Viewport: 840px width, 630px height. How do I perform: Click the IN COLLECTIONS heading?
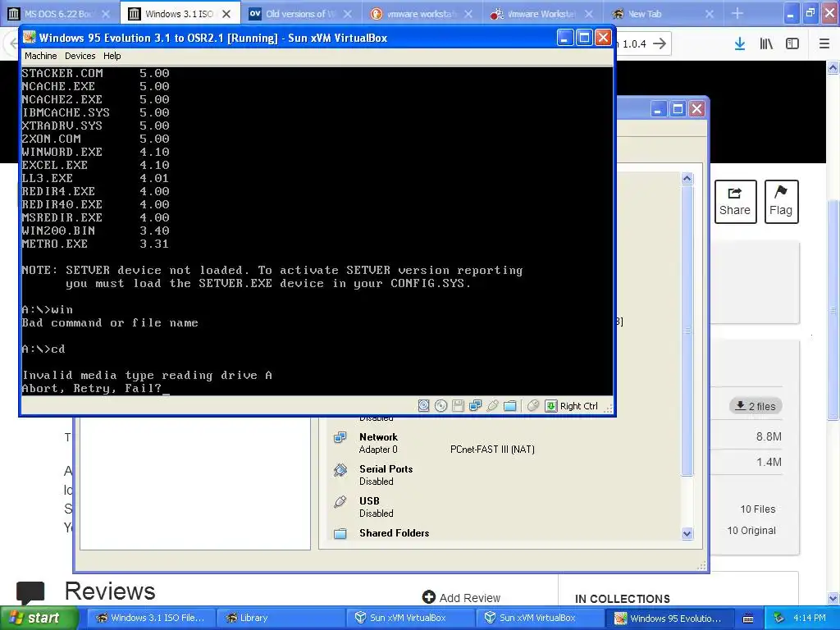pos(623,599)
